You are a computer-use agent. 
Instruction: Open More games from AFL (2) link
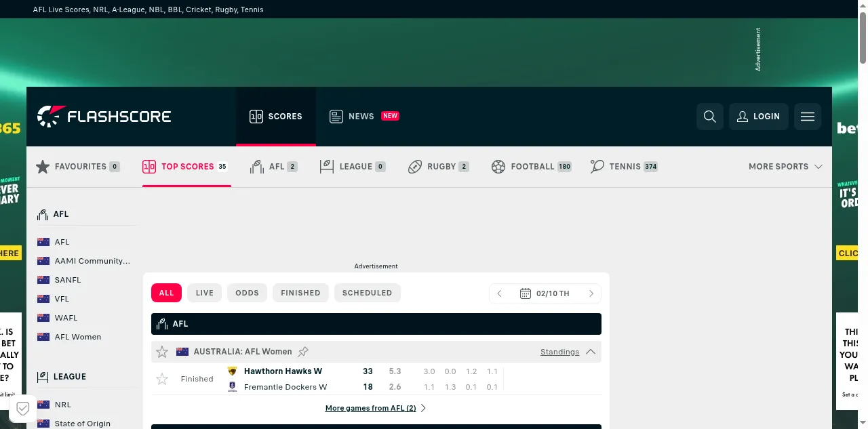(376, 408)
